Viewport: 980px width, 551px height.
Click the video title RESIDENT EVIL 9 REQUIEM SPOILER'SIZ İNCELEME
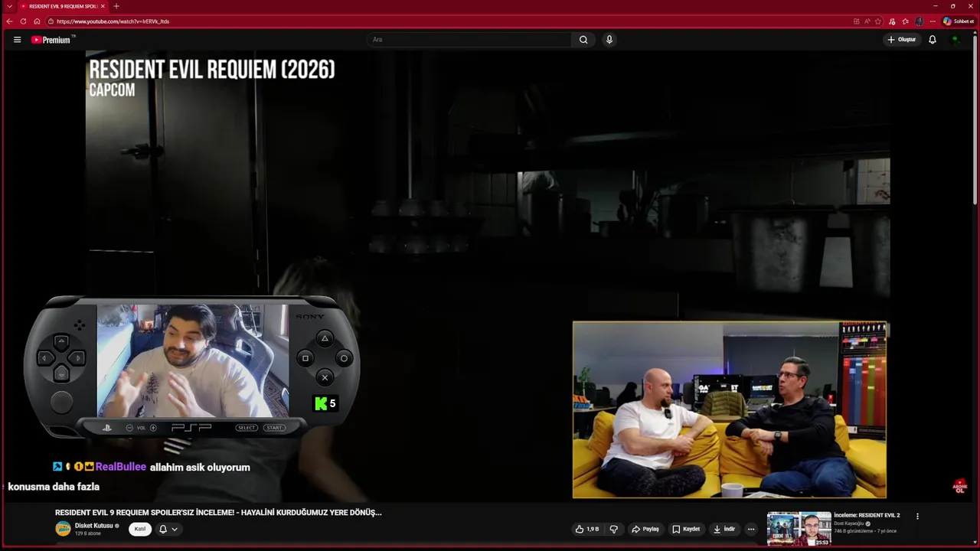click(x=218, y=513)
